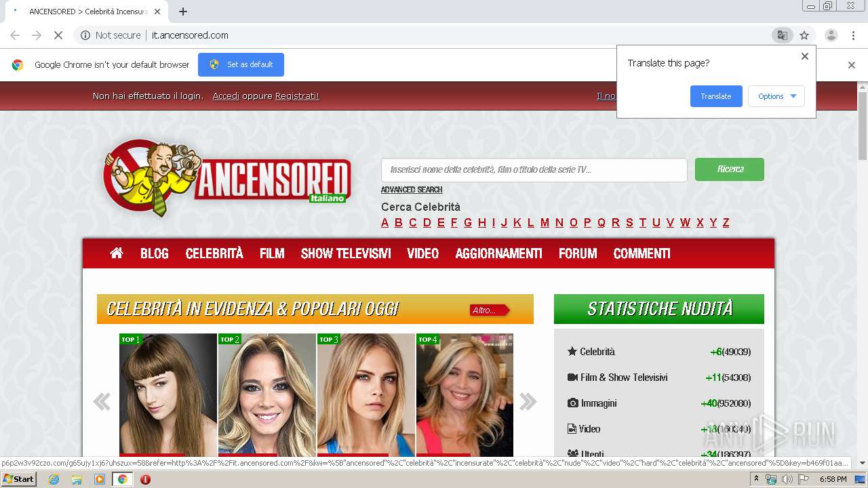This screenshot has width=868, height=488.
Task: Open the site info Not secure icon
Action: tap(85, 35)
